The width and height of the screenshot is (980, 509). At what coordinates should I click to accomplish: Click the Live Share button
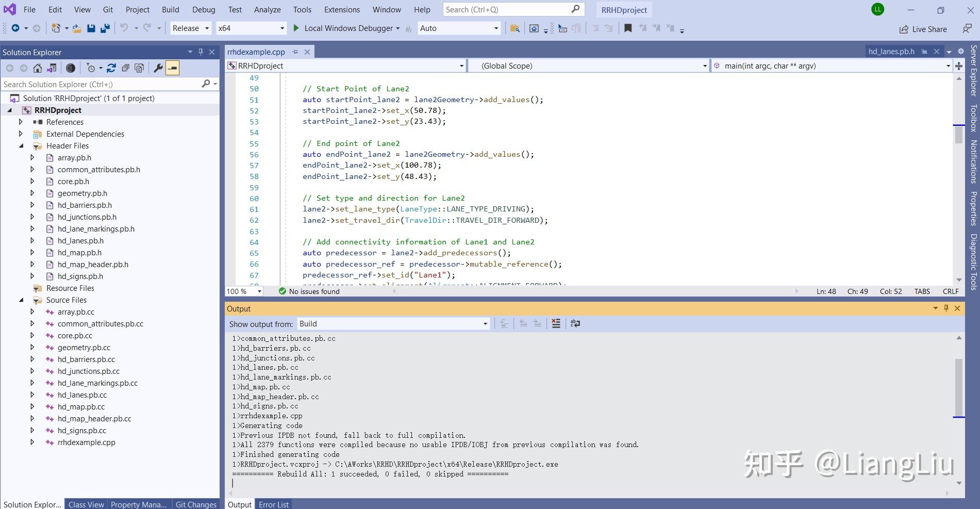(923, 29)
